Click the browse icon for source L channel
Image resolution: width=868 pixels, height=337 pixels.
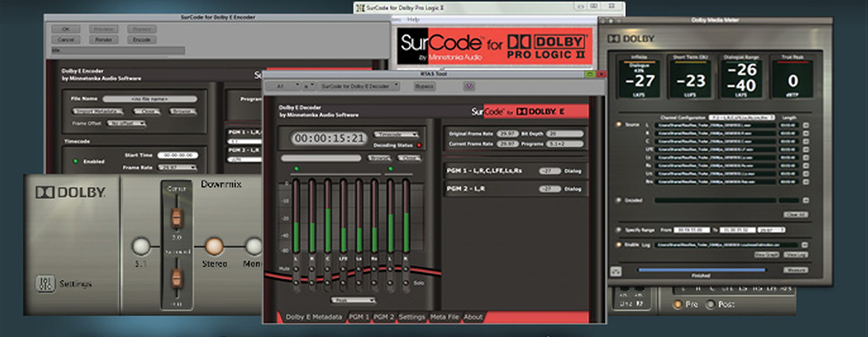click(x=806, y=125)
